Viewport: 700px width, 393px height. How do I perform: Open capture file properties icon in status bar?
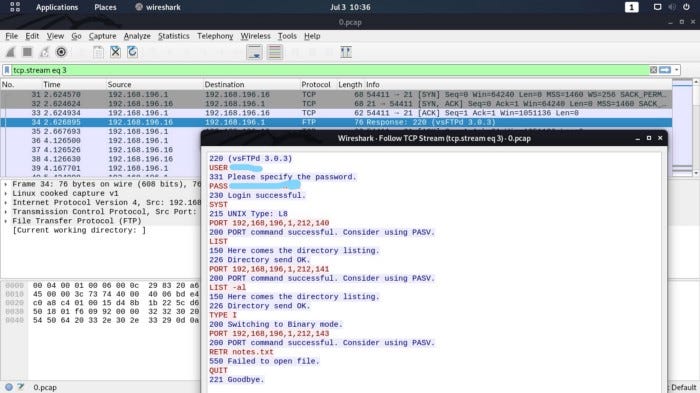click(x=21, y=387)
